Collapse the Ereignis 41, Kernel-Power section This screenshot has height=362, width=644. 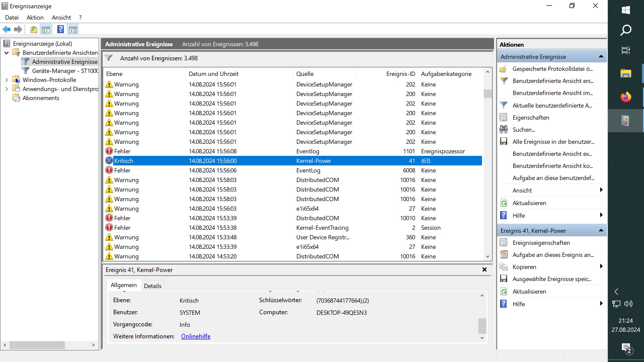601,231
